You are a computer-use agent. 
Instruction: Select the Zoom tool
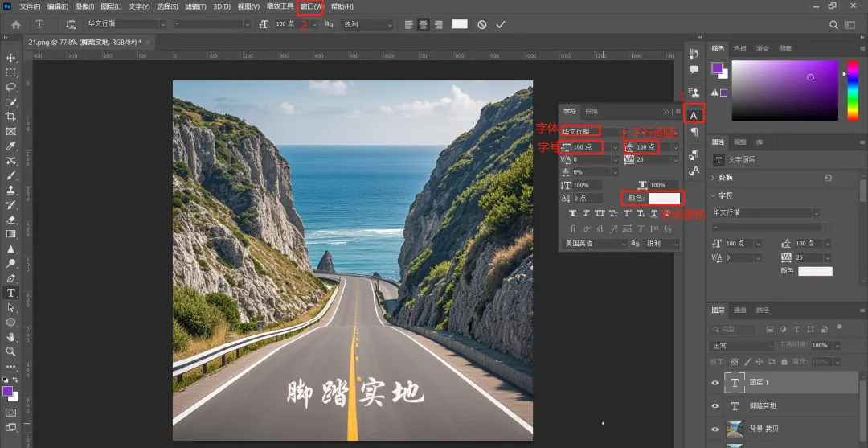(10, 351)
